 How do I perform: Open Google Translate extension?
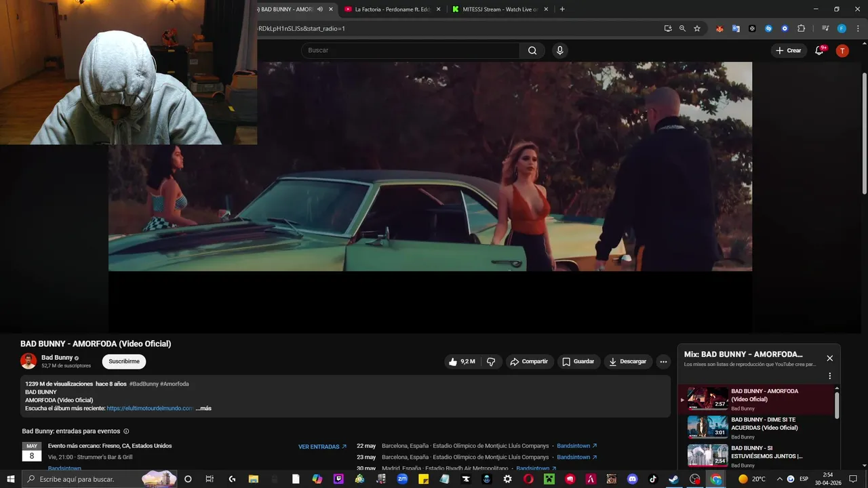coord(736,28)
